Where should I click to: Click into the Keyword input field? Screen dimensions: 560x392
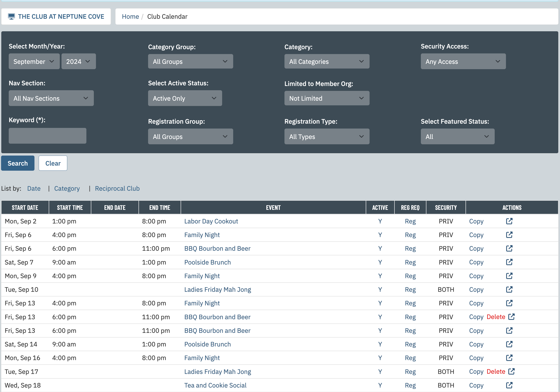[x=48, y=136]
